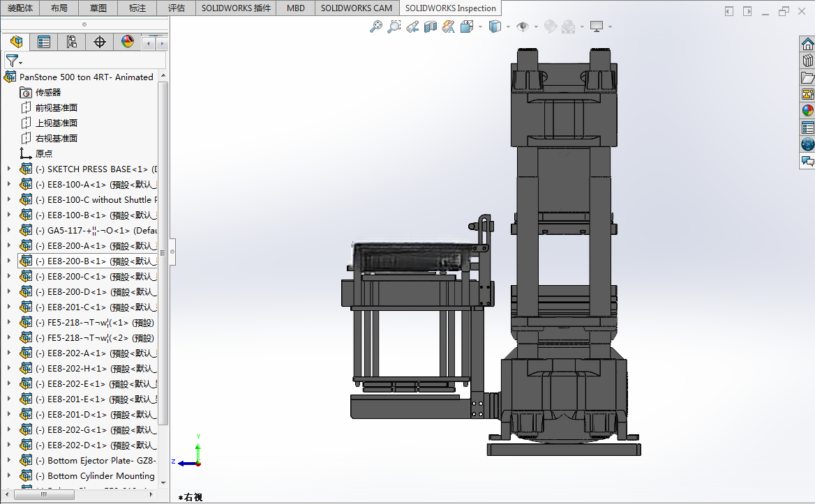Viewport: 815px width, 504px height.
Task: Open the 草图 ribbon tab
Action: (98, 8)
